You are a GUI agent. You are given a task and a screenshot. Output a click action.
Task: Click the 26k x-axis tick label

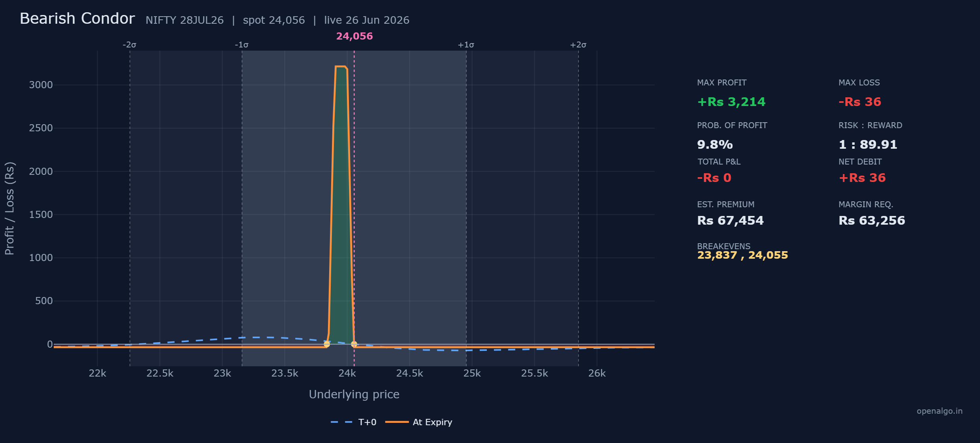pos(597,373)
